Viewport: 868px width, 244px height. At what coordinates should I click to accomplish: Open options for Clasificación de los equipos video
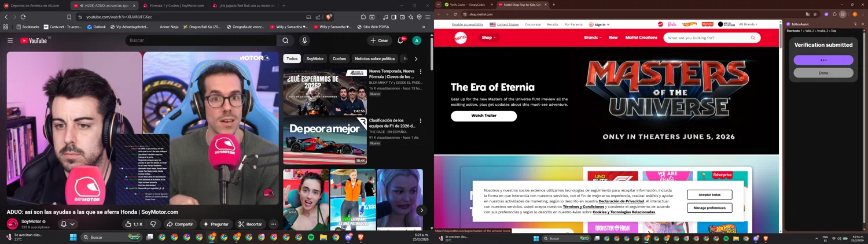(421, 121)
